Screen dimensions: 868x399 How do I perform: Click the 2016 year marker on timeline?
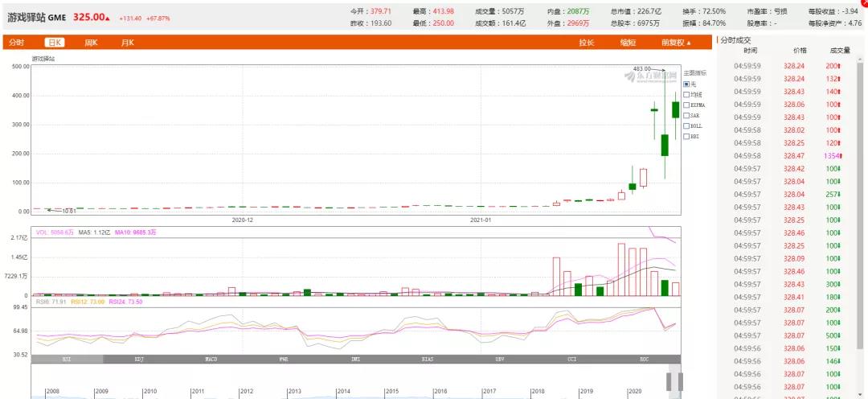coord(440,391)
